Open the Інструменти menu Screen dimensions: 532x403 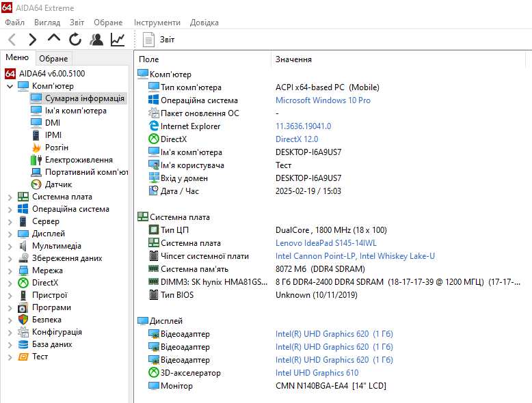[x=157, y=23]
